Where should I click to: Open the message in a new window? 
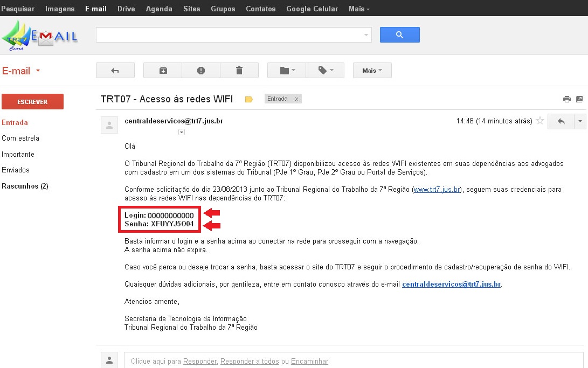pos(579,99)
